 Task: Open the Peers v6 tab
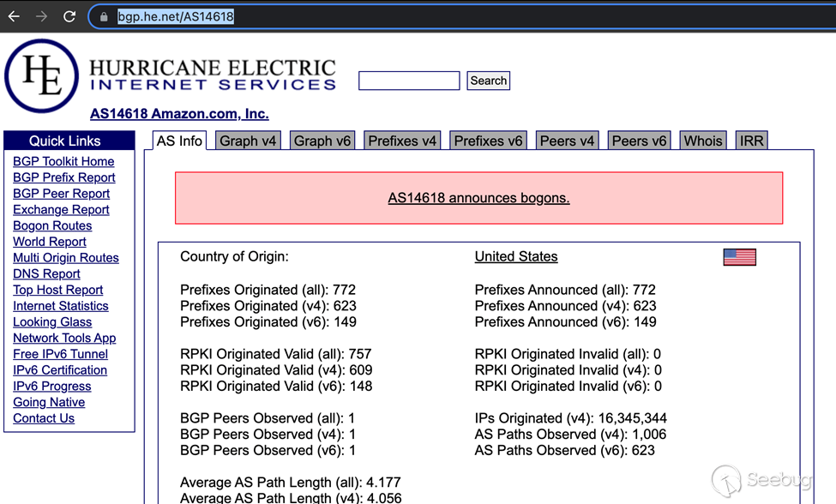click(x=639, y=141)
